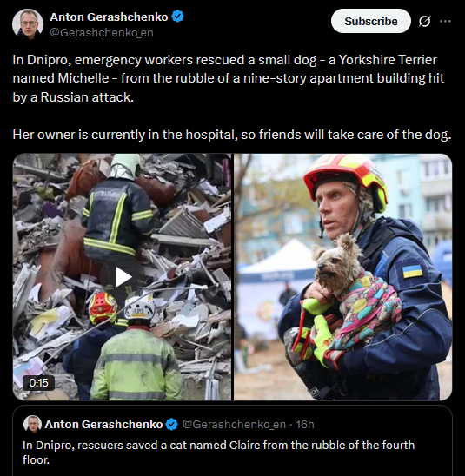Open photo of rescuer holding Yorkshire Terrier
This screenshot has height=476, width=465.
pyautogui.click(x=343, y=277)
